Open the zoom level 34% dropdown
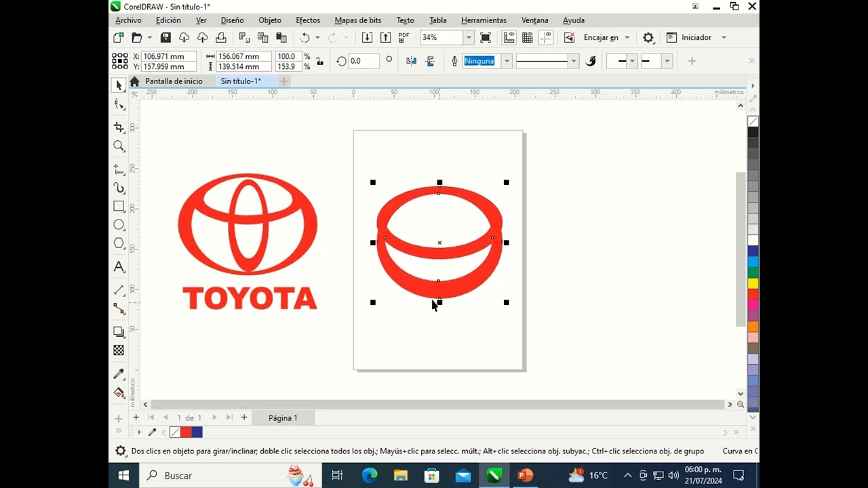Viewport: 868px width, 488px height. tap(469, 38)
